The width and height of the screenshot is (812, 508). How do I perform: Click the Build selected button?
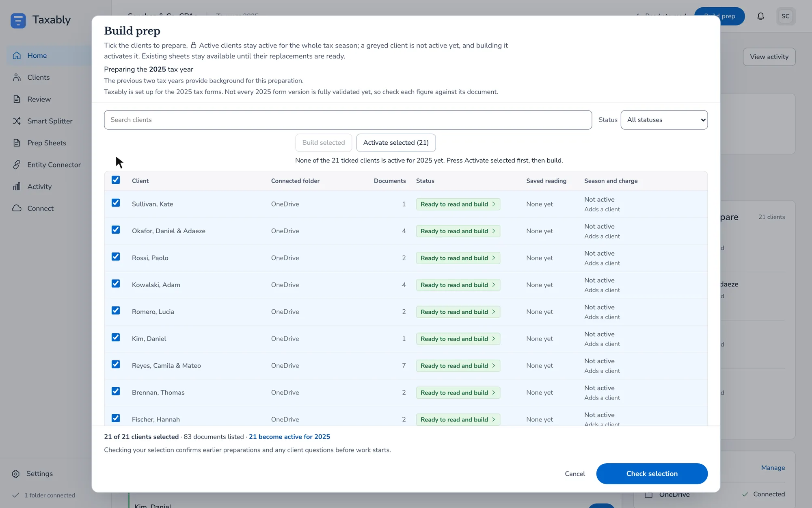point(324,143)
